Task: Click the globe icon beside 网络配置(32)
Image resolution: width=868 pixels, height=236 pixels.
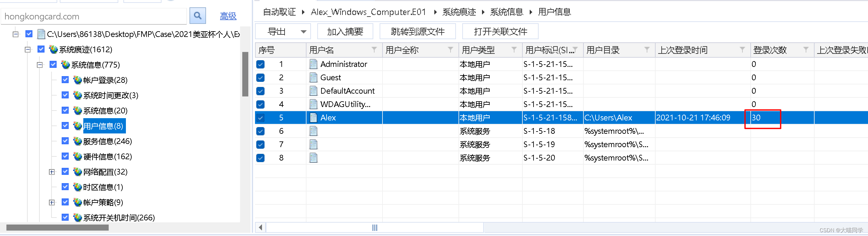Action: [x=78, y=172]
